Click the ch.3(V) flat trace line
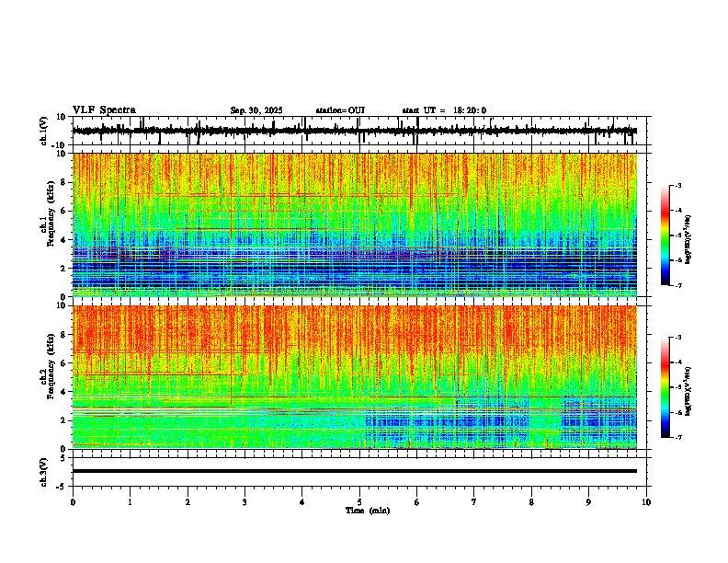The height and width of the screenshot is (563, 728). [x=355, y=471]
